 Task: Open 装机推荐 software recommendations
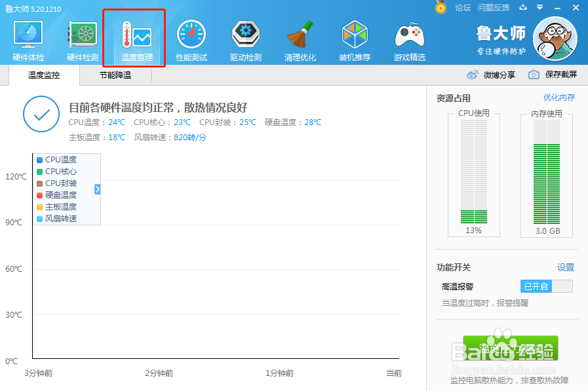point(355,41)
